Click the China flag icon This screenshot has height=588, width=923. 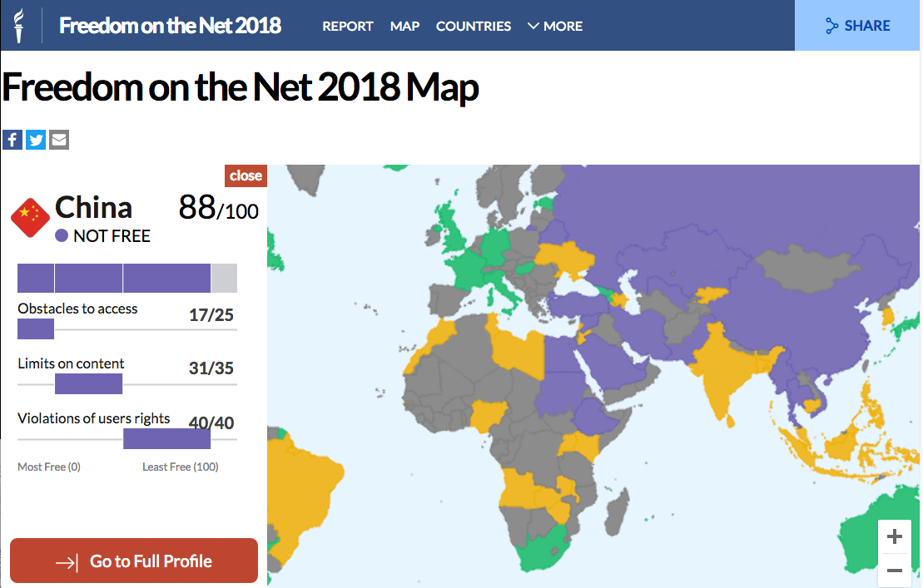30,218
